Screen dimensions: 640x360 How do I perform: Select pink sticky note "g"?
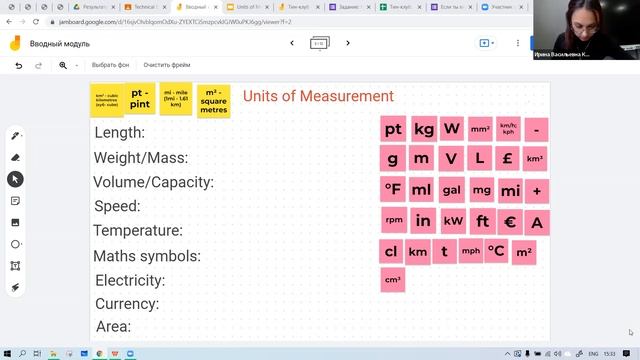(393, 158)
